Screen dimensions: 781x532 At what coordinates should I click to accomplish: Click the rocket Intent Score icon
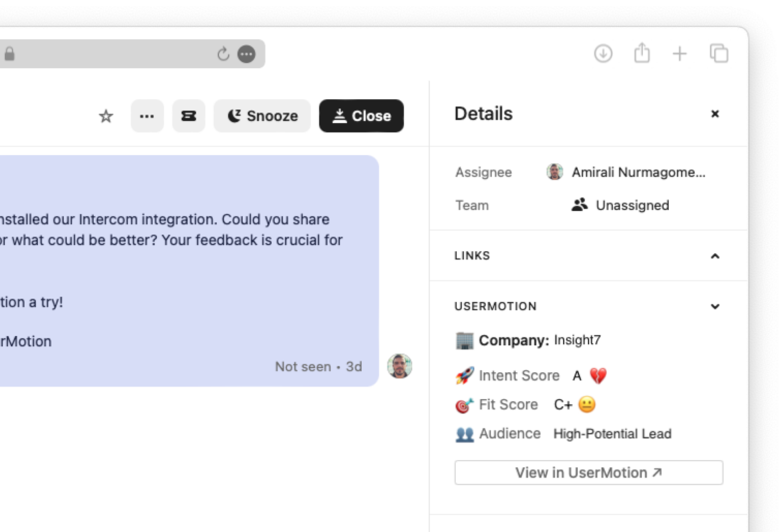tap(465, 375)
